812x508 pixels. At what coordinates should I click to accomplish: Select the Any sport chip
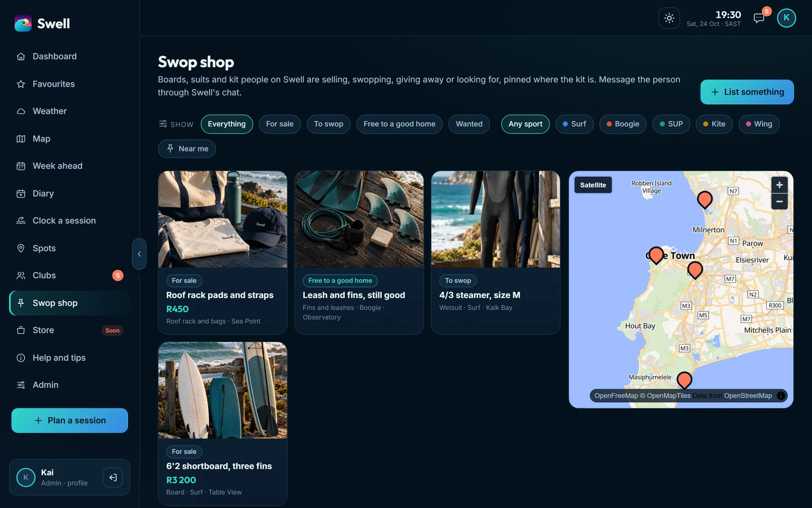[x=525, y=124]
